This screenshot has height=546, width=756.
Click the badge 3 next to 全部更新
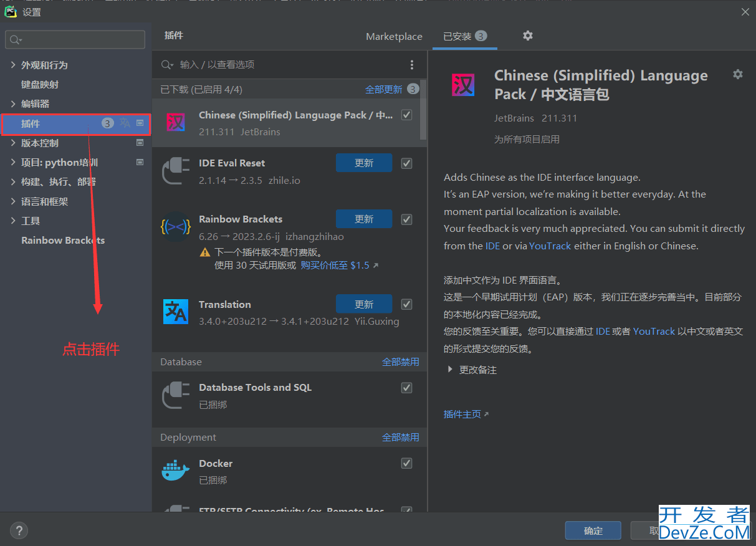[x=413, y=89]
